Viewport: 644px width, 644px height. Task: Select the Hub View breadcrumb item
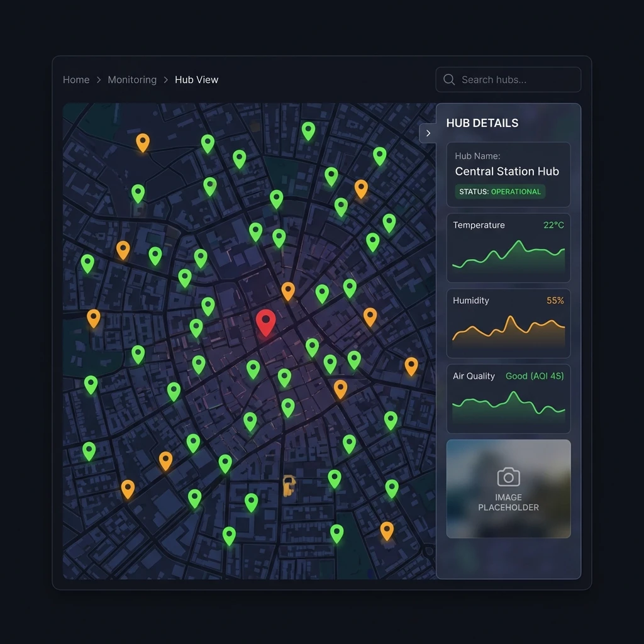click(x=196, y=79)
